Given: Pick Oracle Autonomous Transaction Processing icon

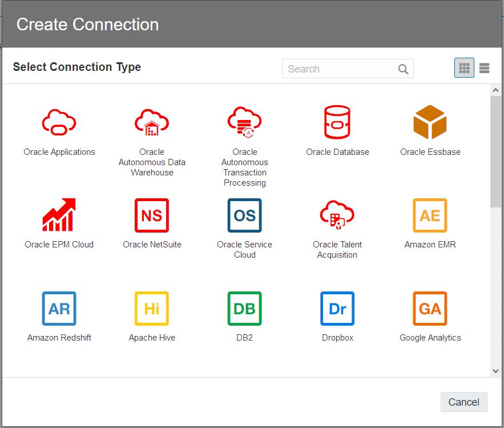Looking at the screenshot, I should coord(244,122).
